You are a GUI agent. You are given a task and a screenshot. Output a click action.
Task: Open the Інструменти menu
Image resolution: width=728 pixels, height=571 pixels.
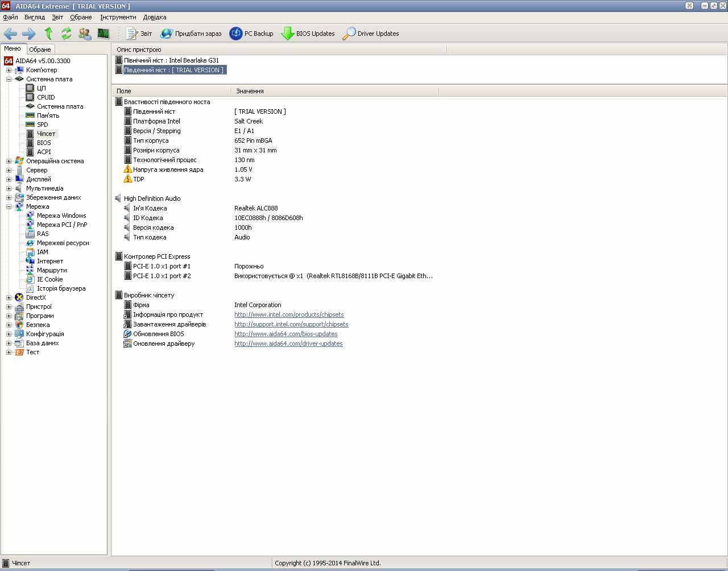[118, 17]
